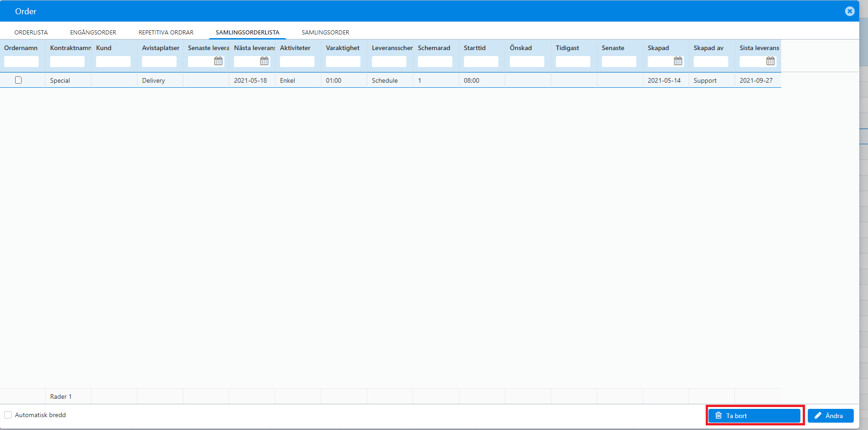Switch to the Engångsorder tab
Screen dimensions: 868x430
tap(93, 32)
